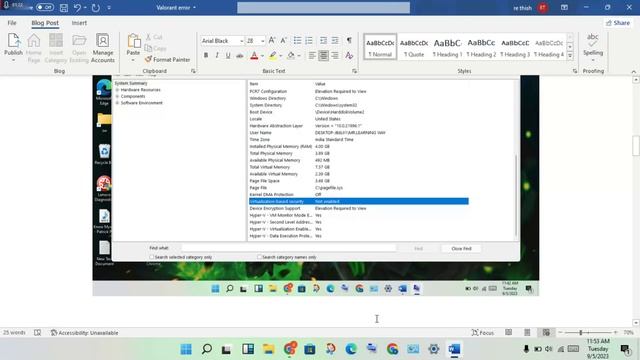Image resolution: width=640 pixels, height=360 pixels.
Task: Toggle Show/Hide paragraph marks
Action: tap(349, 40)
